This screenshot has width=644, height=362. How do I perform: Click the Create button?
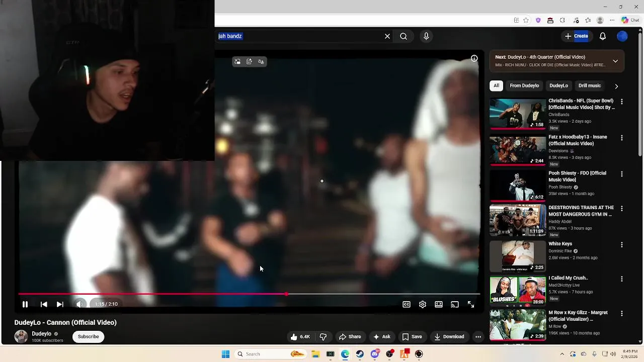(576, 36)
